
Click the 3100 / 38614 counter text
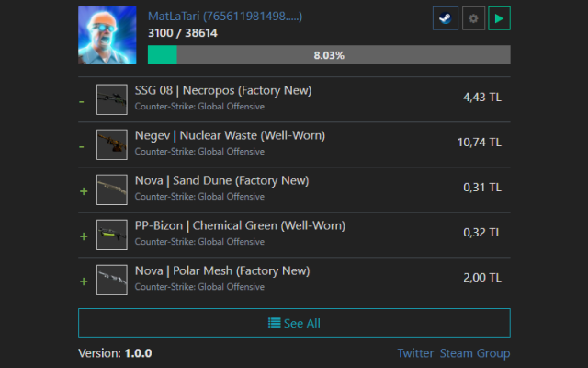click(183, 33)
